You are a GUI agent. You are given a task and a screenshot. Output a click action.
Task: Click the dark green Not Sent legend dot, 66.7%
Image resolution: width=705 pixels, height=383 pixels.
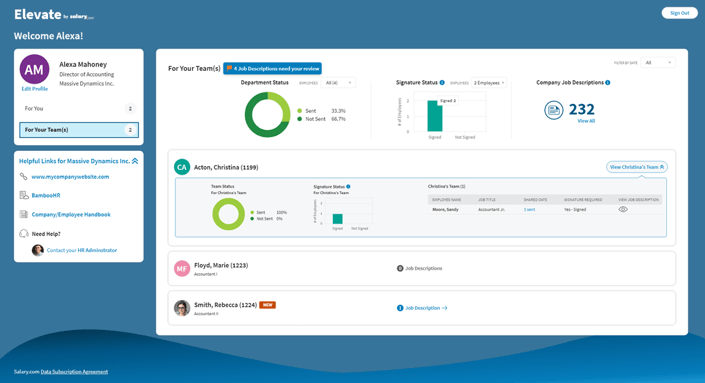(299, 119)
